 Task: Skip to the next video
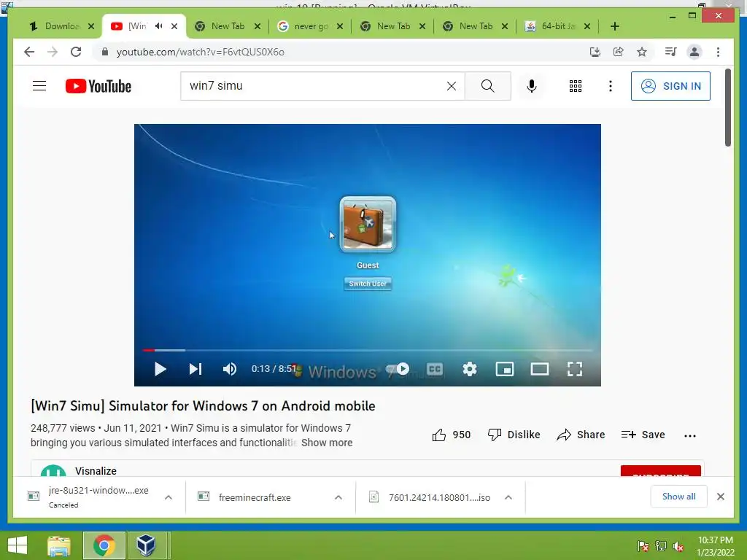196,369
